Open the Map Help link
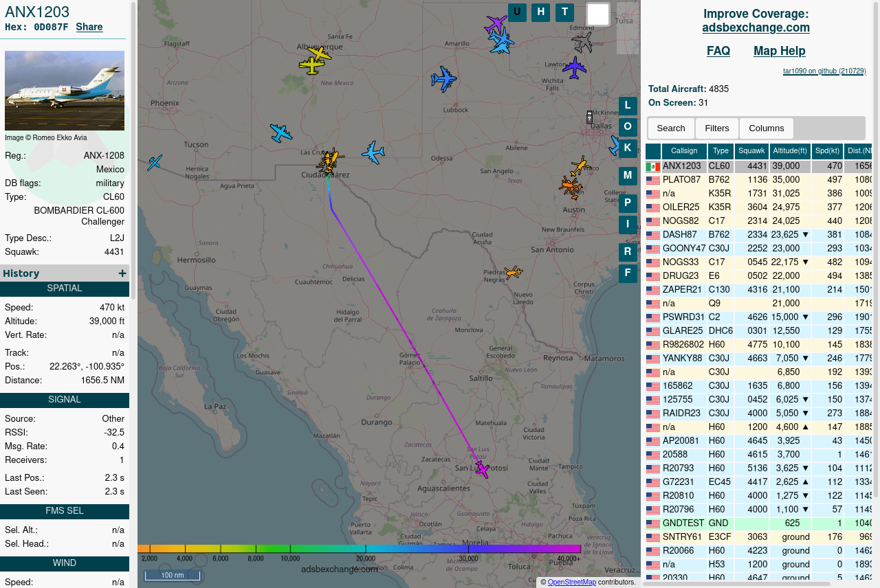The width and height of the screenshot is (880, 588). coord(780,51)
